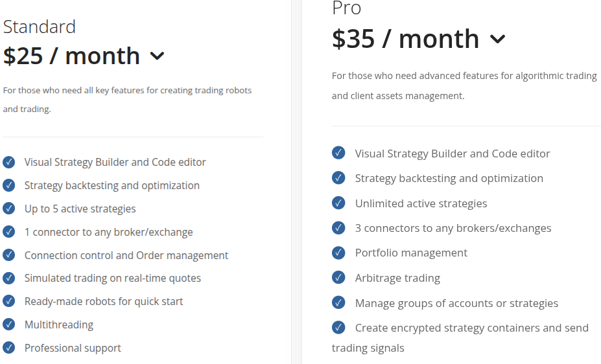Image resolution: width=601 pixels, height=364 pixels.
Task: Open the Pro $35 / month price dropdown
Action: click(497, 39)
